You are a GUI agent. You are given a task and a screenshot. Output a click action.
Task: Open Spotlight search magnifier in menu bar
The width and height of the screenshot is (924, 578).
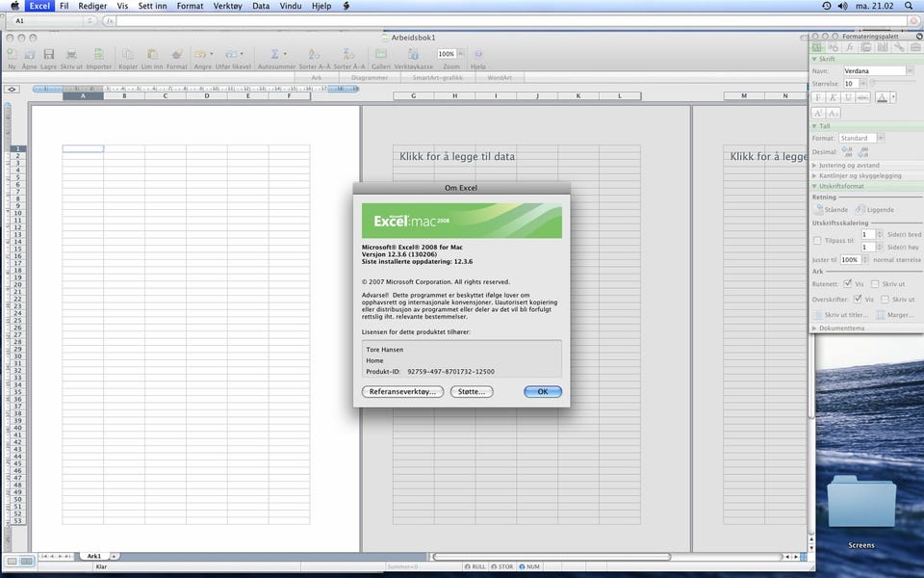pyautogui.click(x=909, y=6)
